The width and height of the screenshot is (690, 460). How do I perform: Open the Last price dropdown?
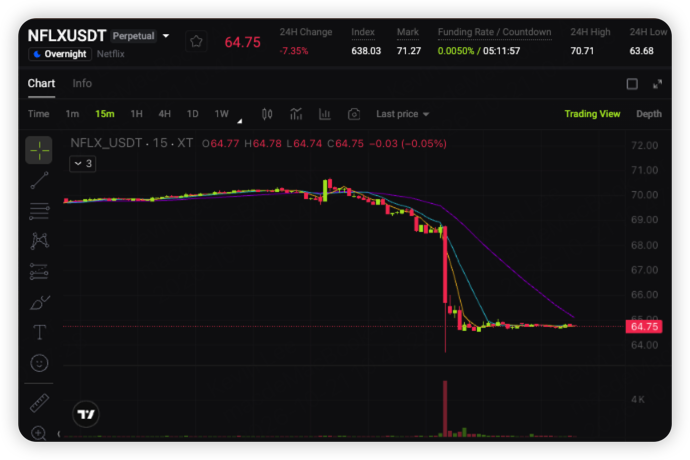402,114
